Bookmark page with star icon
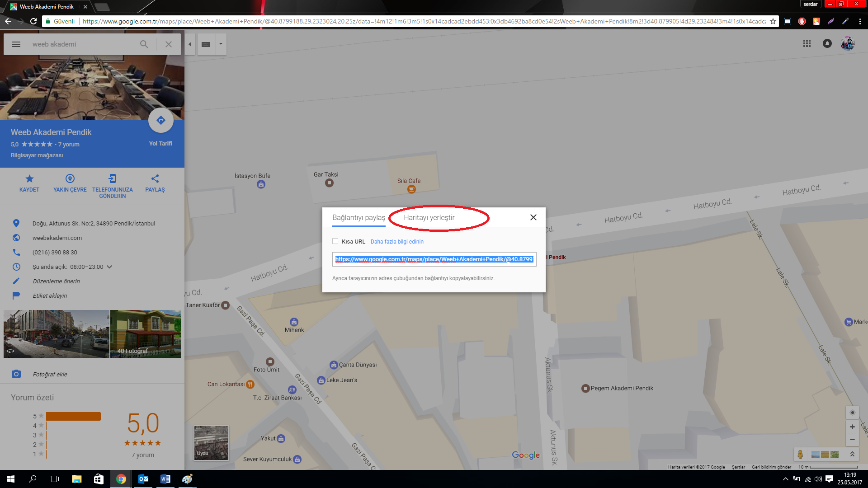 pyautogui.click(x=773, y=21)
